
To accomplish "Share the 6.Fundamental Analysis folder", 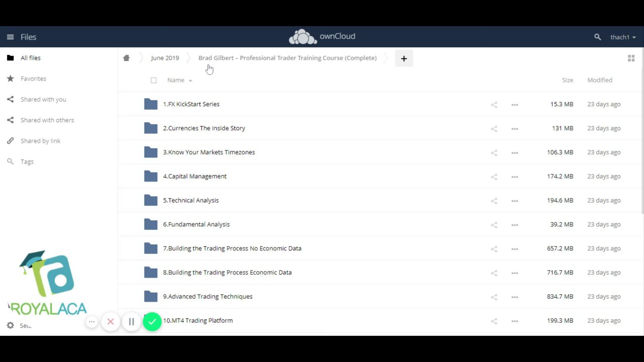I will pos(494,225).
